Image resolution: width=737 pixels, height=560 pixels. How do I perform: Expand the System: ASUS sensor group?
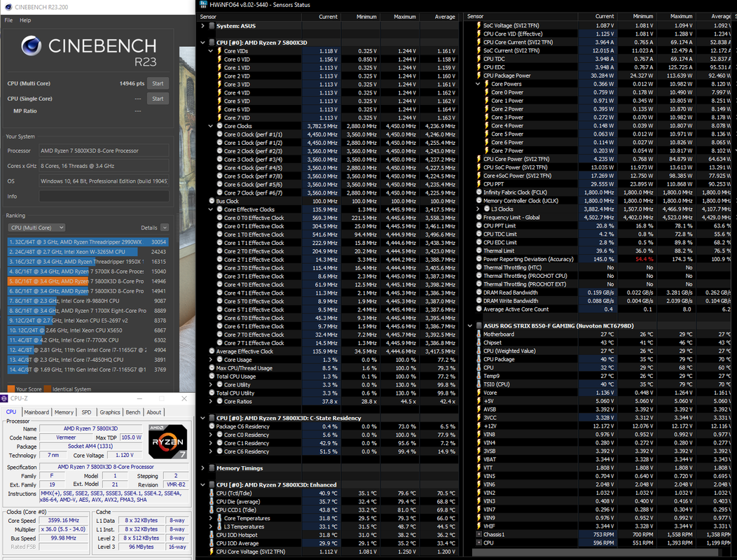click(x=202, y=26)
